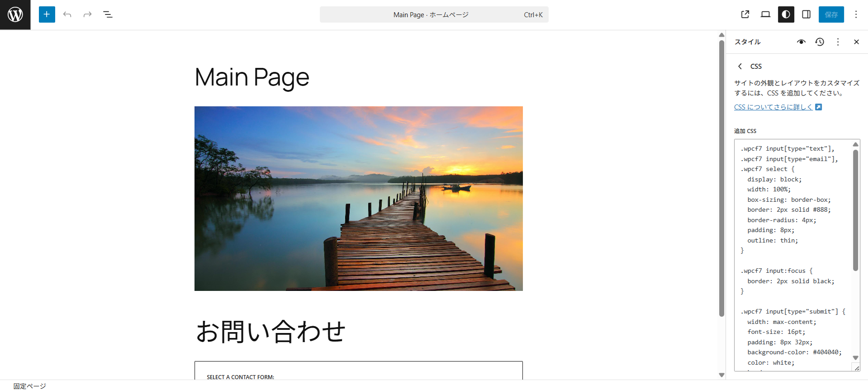
Task: Open the Main Page command palette bar
Action: click(x=434, y=14)
